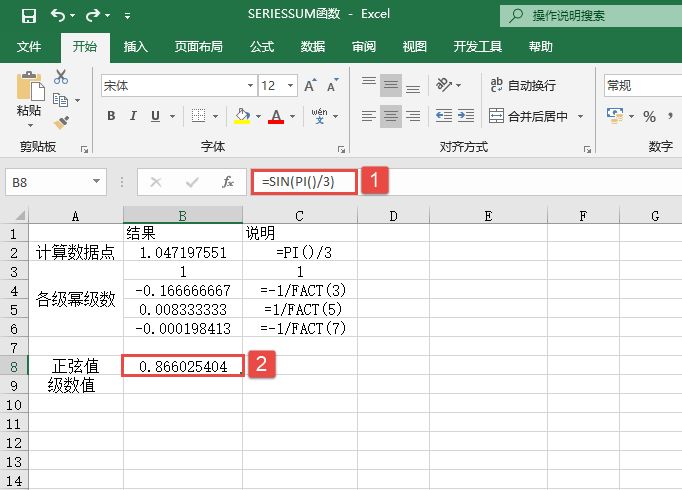682x490 pixels.
Task: Toggle Italic formatting
Action: [x=133, y=116]
